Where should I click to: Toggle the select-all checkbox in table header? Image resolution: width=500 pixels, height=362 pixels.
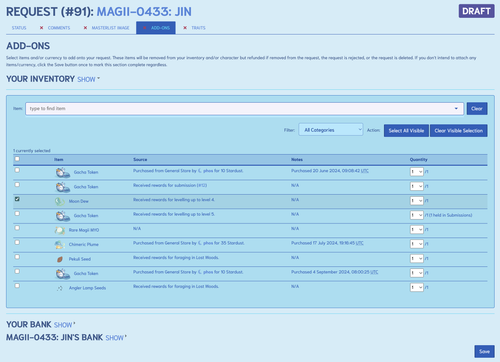pos(17,159)
